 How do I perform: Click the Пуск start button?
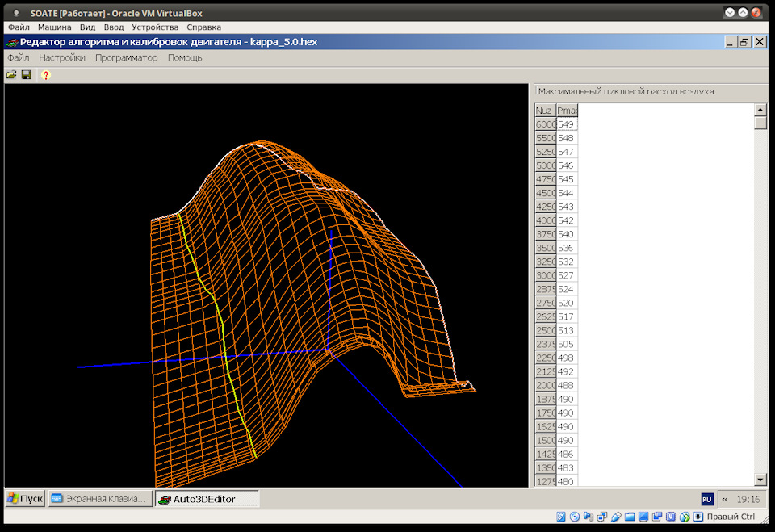point(25,499)
